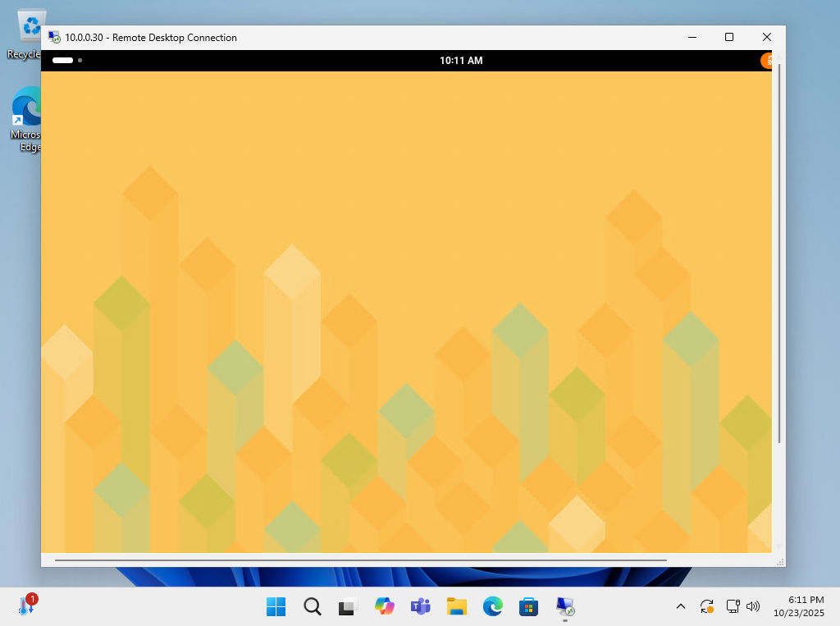The height and width of the screenshot is (626, 840).
Task: Open the Remote Desktop Connection taskbar icon
Action: 565,606
